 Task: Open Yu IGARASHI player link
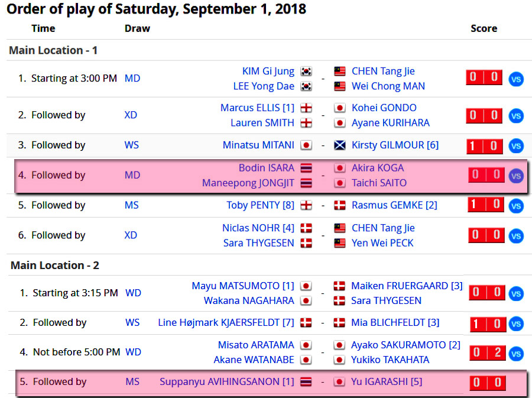387,381
